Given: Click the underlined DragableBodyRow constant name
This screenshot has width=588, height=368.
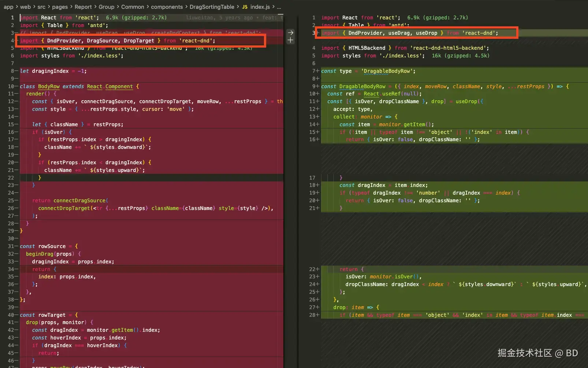Looking at the screenshot, I should click(x=362, y=86).
